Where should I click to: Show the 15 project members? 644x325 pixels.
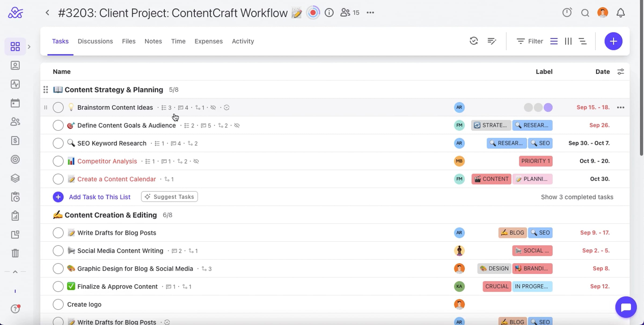pyautogui.click(x=350, y=13)
